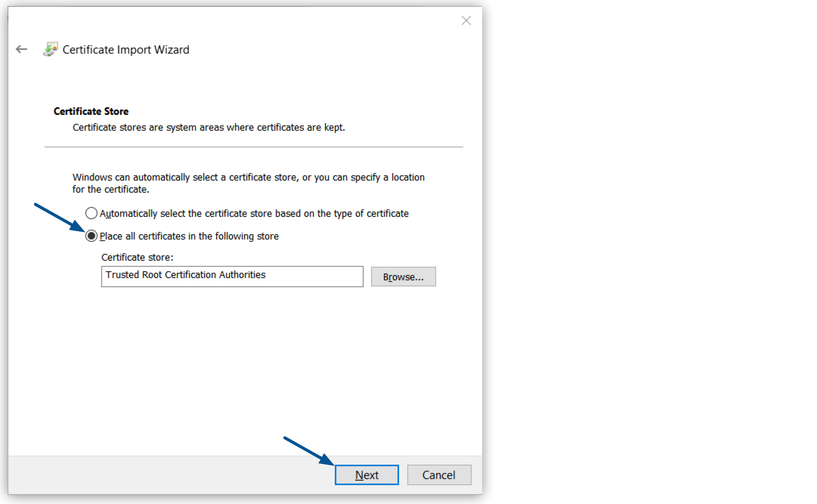Close the wizard with the X button

tap(466, 21)
